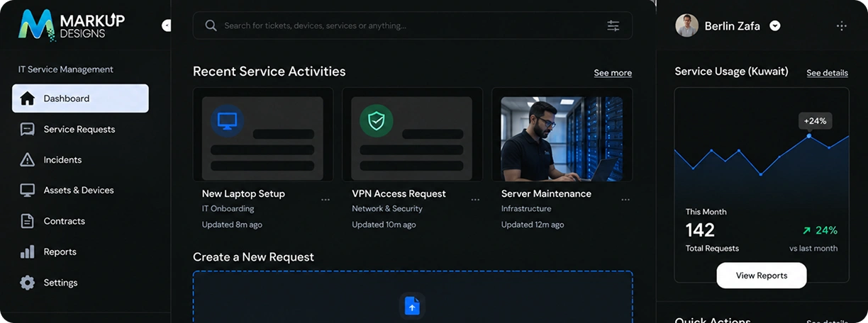Image resolution: width=868 pixels, height=323 pixels.
Task: Open the dotted grid menu icon
Action: (x=841, y=26)
